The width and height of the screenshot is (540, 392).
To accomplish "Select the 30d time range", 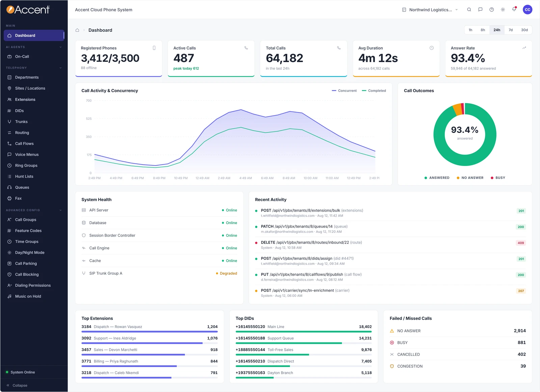I will [524, 30].
